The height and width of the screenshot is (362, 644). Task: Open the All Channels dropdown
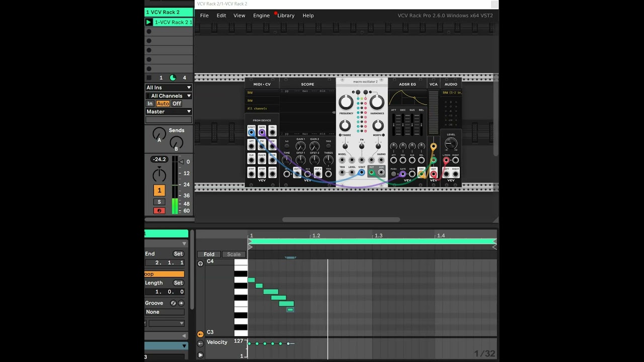[x=169, y=96]
